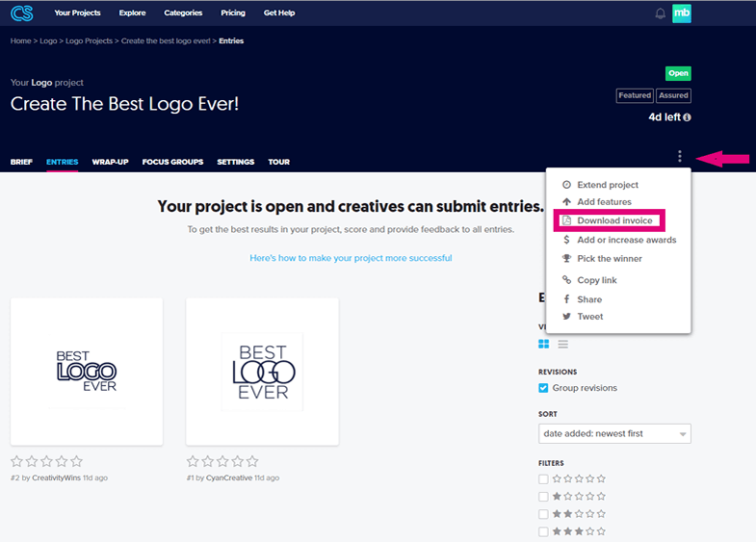This screenshot has height=542, width=756.
Task: Rate entry #2 by CreativityWins one star
Action: click(17, 461)
